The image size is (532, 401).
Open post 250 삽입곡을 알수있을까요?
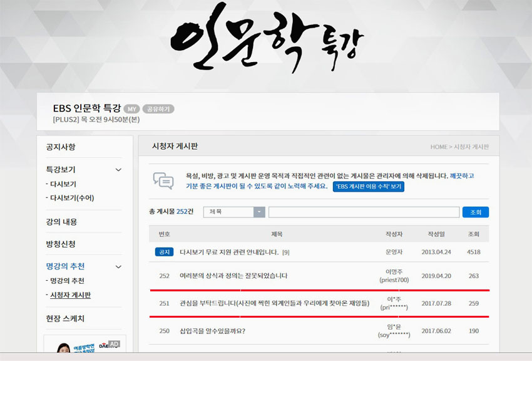point(212,331)
